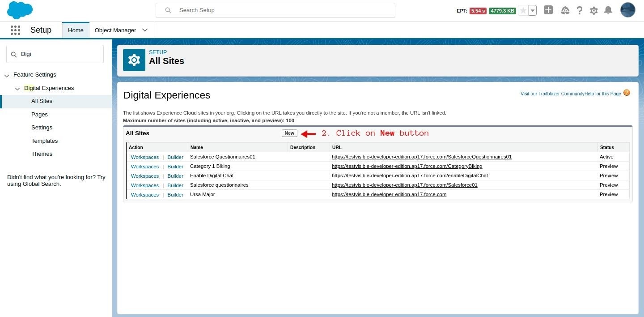
Task: Open Settings under Digital Experiences
Action: 42,128
